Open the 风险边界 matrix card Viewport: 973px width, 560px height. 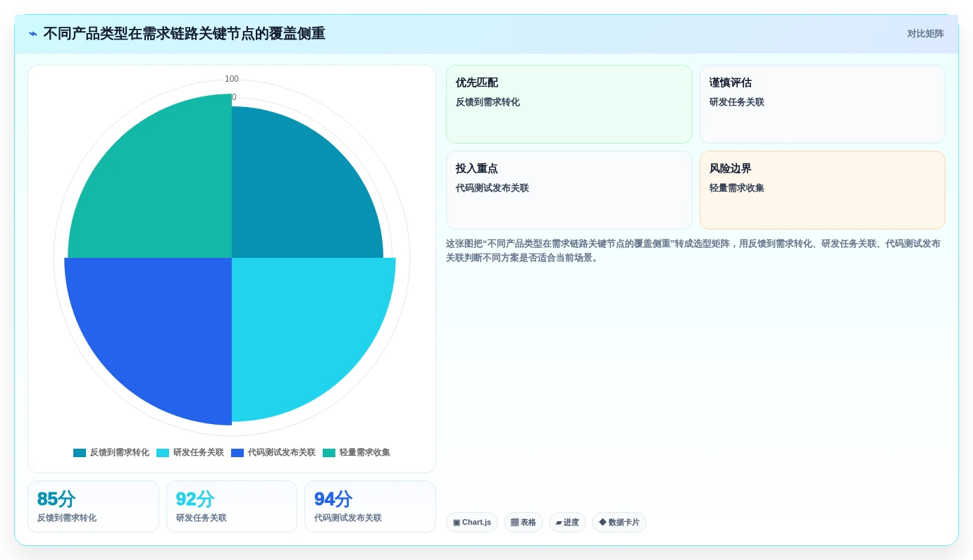(822, 190)
